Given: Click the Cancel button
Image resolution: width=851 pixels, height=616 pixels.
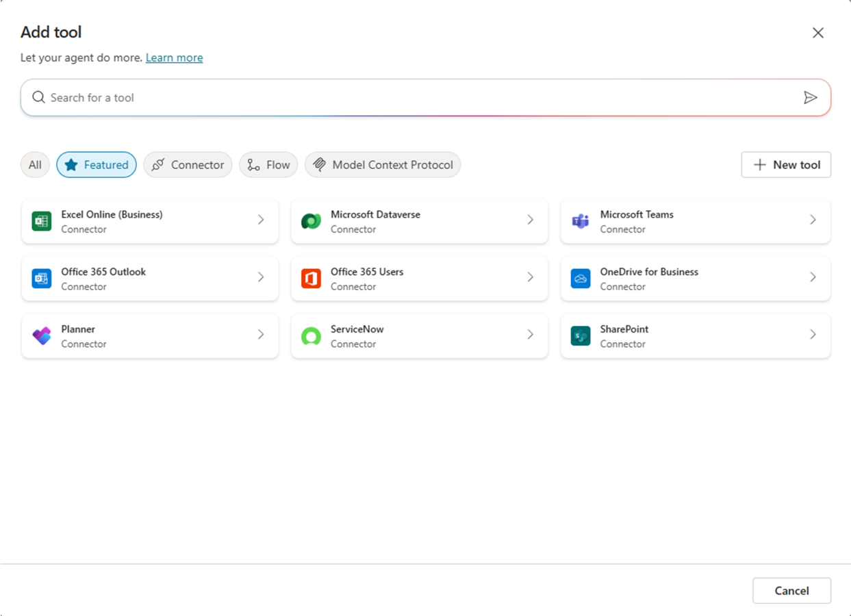Looking at the screenshot, I should coord(791,591).
